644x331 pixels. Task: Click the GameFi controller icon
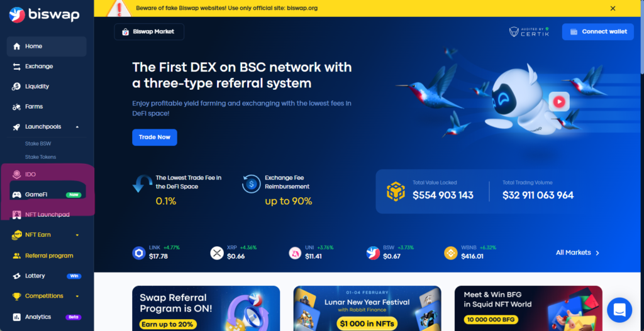tap(16, 195)
